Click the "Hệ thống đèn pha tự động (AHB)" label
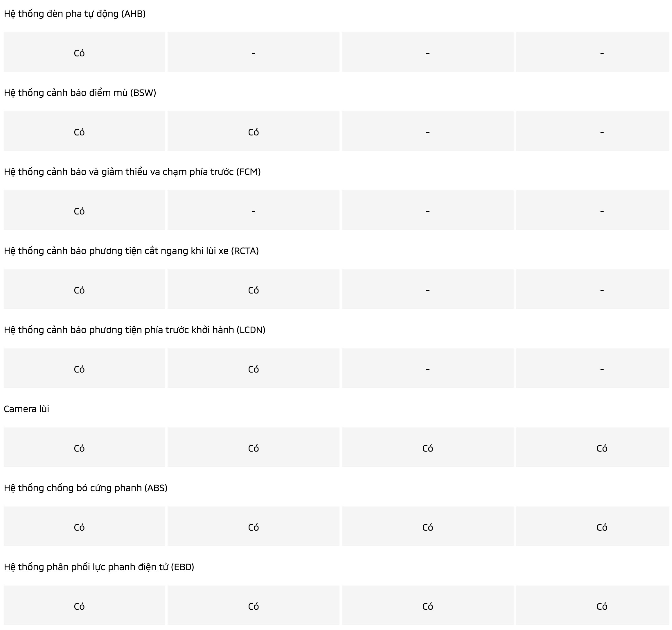672x630 pixels. point(75,14)
